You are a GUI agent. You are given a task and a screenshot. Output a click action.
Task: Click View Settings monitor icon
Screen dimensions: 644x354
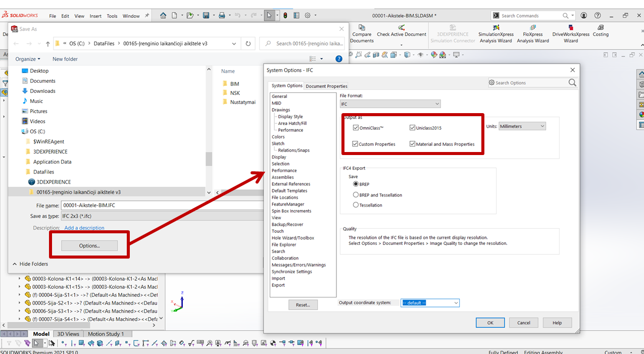(456, 55)
